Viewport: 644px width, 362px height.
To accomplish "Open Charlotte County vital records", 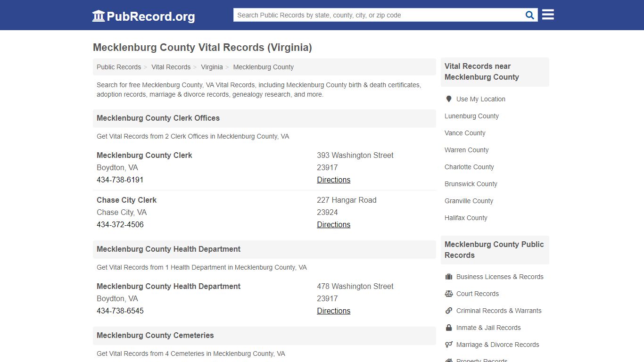I will [469, 167].
